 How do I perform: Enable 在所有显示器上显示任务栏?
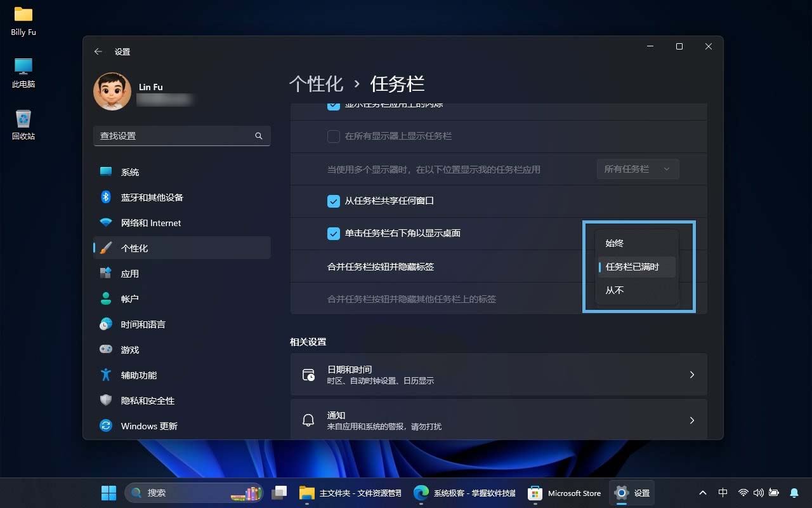click(x=333, y=137)
